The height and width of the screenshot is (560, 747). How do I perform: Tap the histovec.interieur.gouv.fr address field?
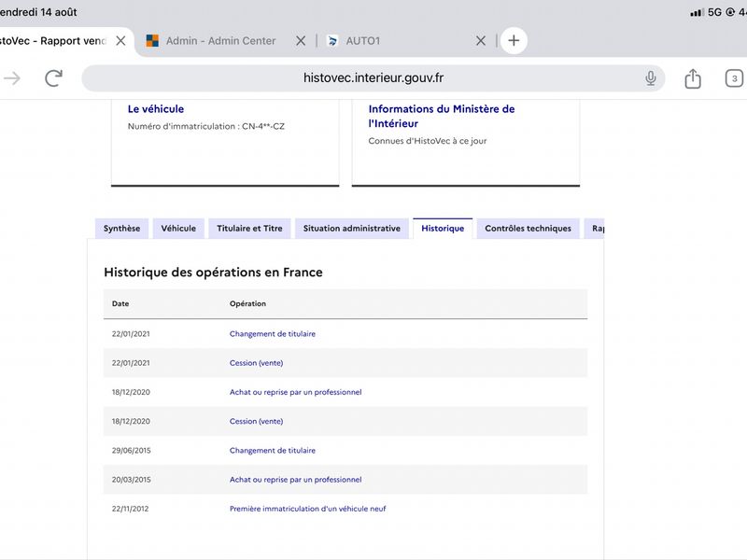[373, 78]
